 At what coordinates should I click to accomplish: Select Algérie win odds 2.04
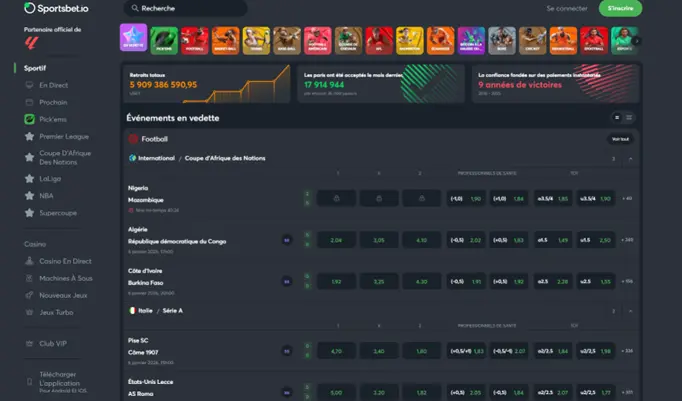click(x=336, y=240)
